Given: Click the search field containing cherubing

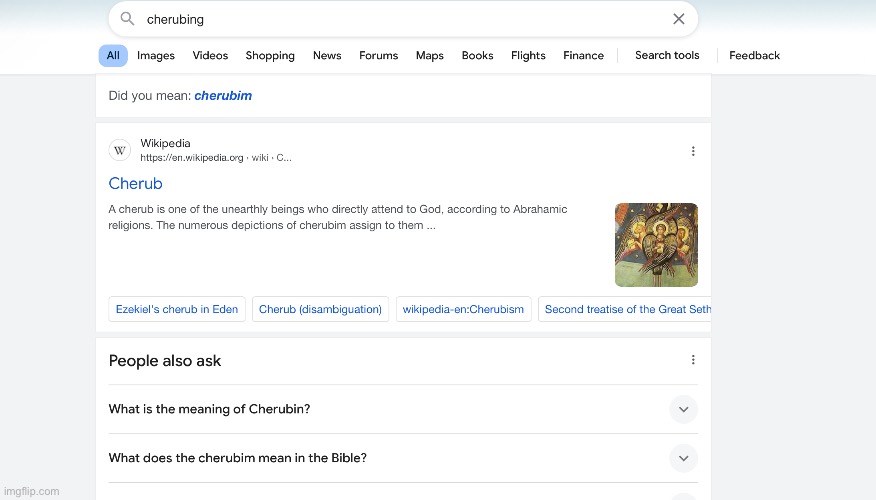Looking at the screenshot, I should pos(403,19).
